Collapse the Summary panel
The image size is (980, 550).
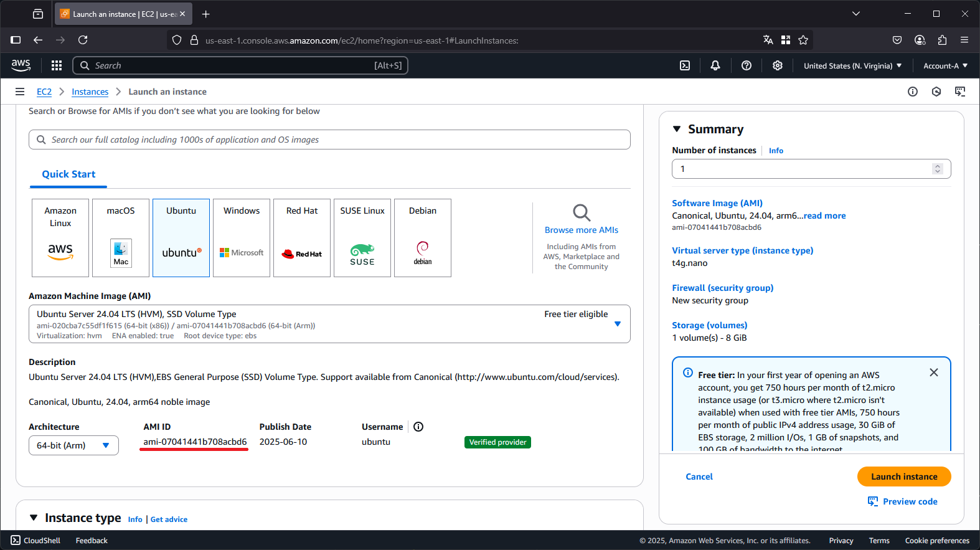tap(677, 129)
